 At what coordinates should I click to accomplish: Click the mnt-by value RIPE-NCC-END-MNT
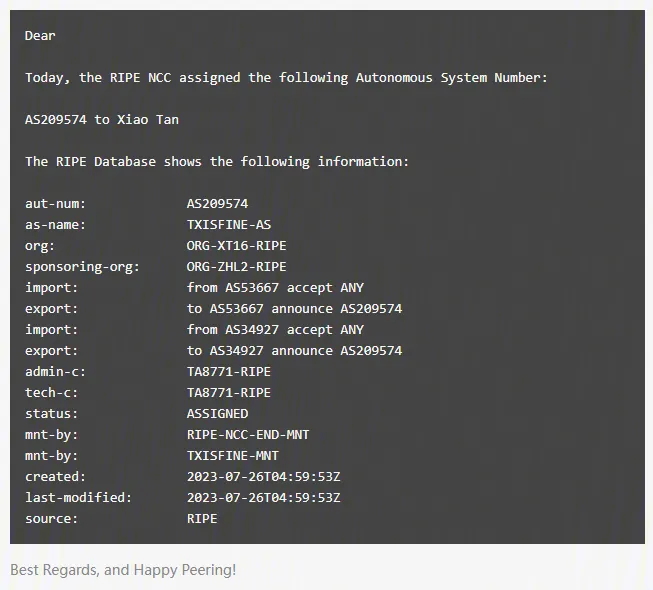pyautogui.click(x=247, y=435)
